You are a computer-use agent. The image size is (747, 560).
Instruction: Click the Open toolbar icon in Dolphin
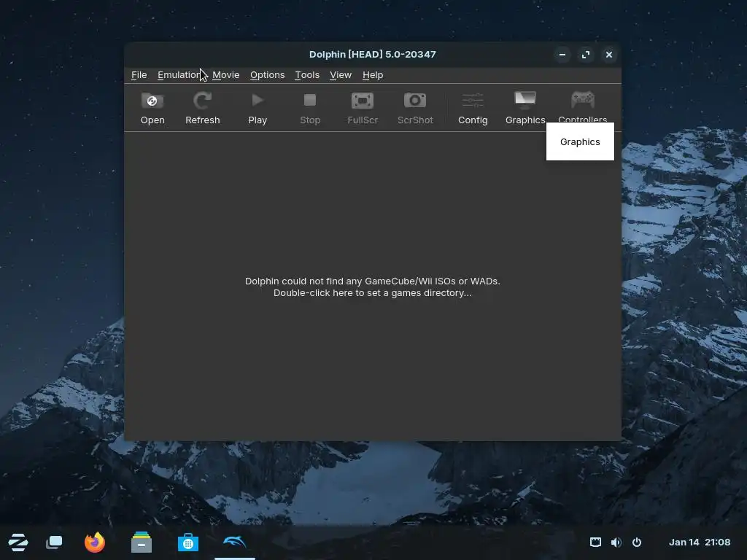point(152,101)
